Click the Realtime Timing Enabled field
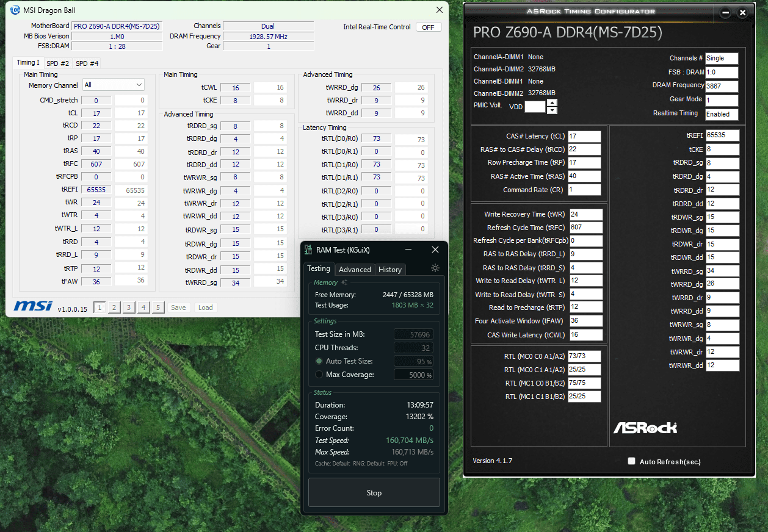The width and height of the screenshot is (768, 532). coord(722,114)
